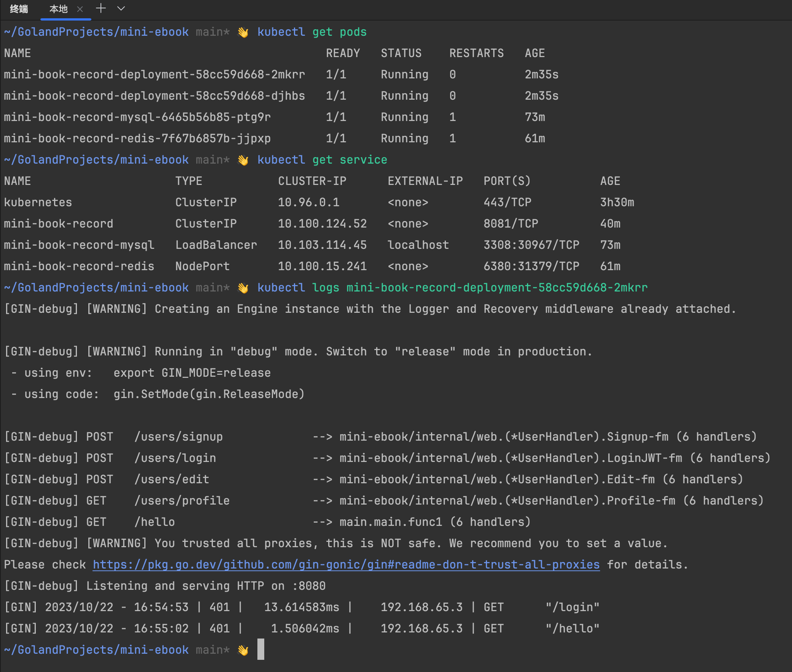Click 'export GIN_MODE=release' text

tap(192, 373)
